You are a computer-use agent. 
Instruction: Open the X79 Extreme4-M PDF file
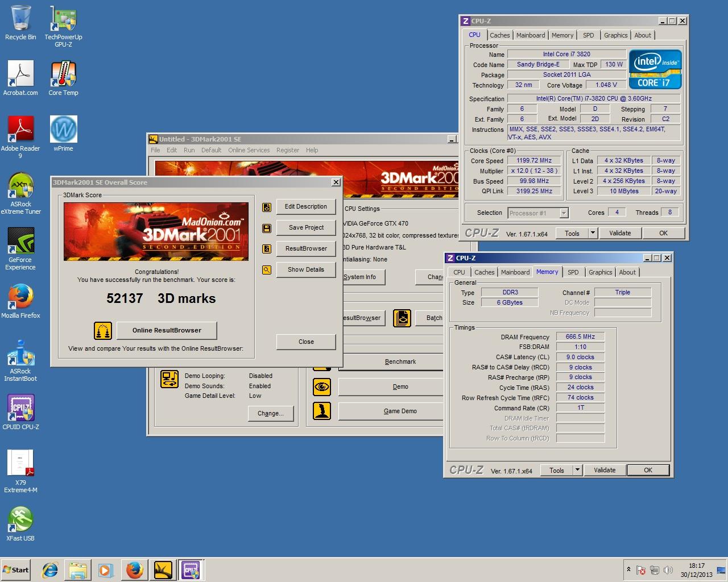pos(20,471)
